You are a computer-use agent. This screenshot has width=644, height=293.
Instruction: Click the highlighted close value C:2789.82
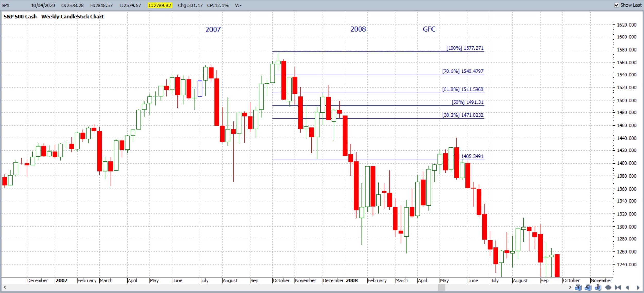pyautogui.click(x=160, y=5)
